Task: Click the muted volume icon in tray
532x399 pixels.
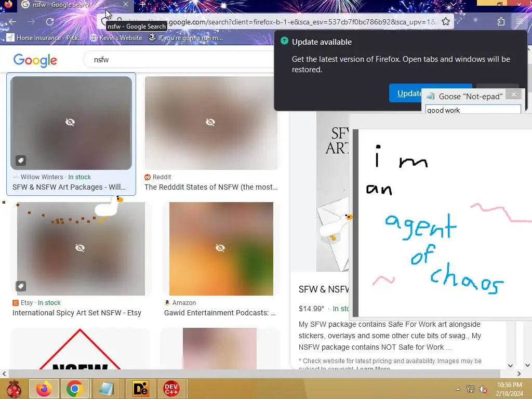Action: (483, 389)
